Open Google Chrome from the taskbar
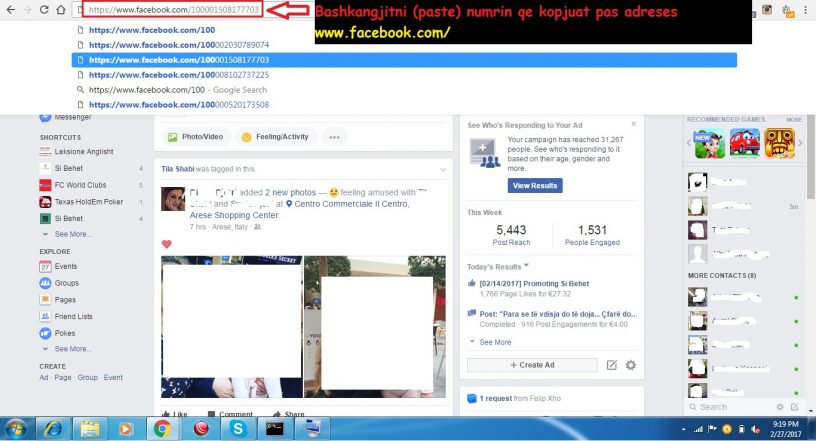Image resolution: width=816 pixels, height=441 pixels. tap(160, 428)
